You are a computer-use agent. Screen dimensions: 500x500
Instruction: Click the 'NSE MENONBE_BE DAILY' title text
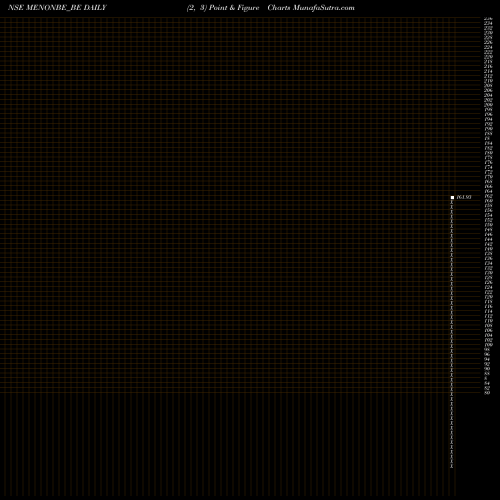tap(57, 8)
